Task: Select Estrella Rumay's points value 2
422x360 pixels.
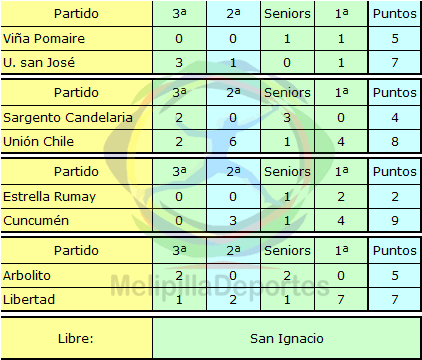Action: [395, 197]
